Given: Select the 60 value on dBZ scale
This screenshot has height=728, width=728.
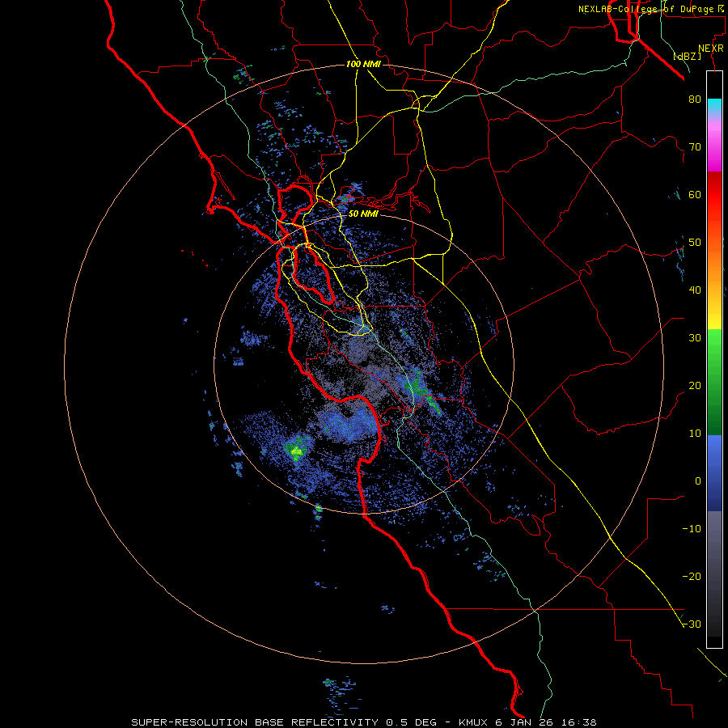Looking at the screenshot, I should [695, 195].
